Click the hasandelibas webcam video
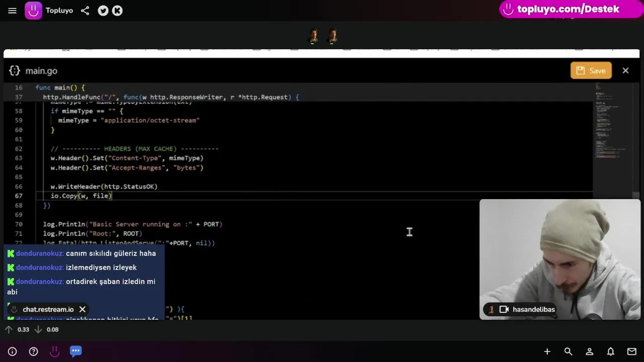This screenshot has width=644, height=362. (x=560, y=259)
